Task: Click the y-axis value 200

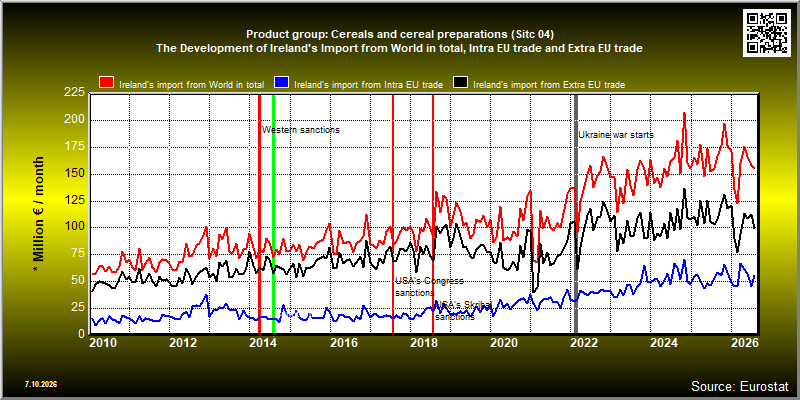Action: pyautogui.click(x=74, y=120)
